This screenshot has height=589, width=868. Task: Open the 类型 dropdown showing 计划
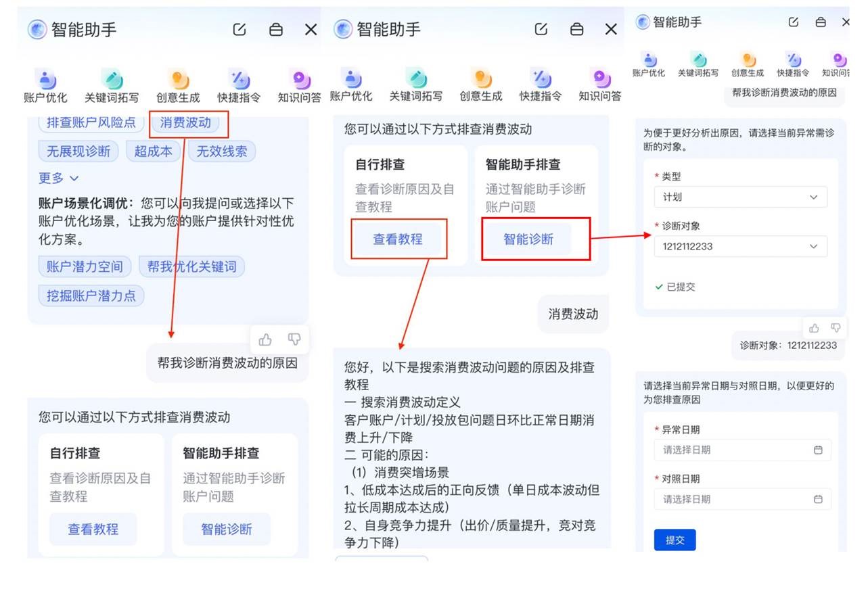point(740,197)
